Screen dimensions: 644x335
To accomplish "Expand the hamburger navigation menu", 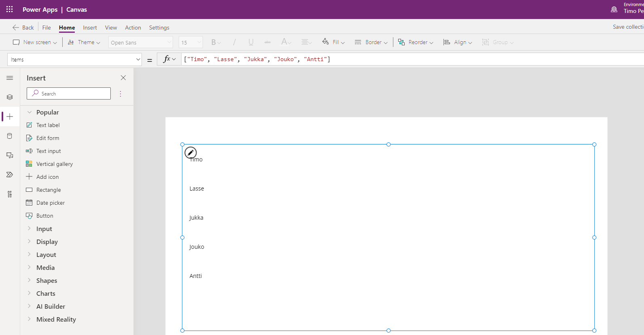I will [x=10, y=78].
